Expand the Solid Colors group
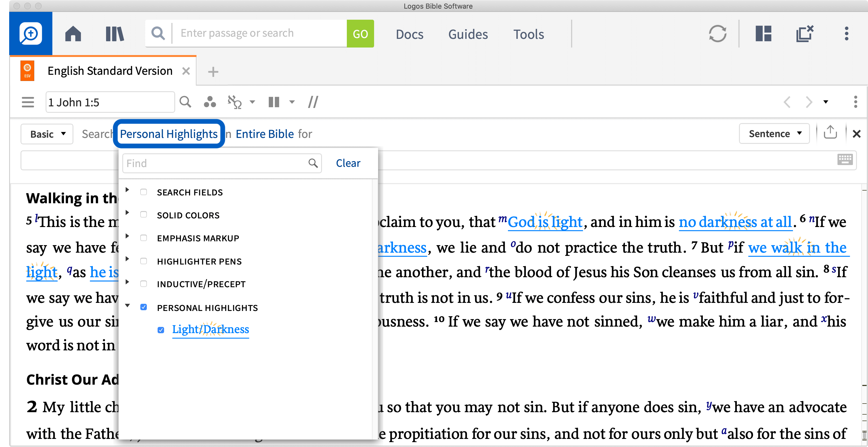Image resolution: width=868 pixels, height=447 pixels. click(x=127, y=212)
